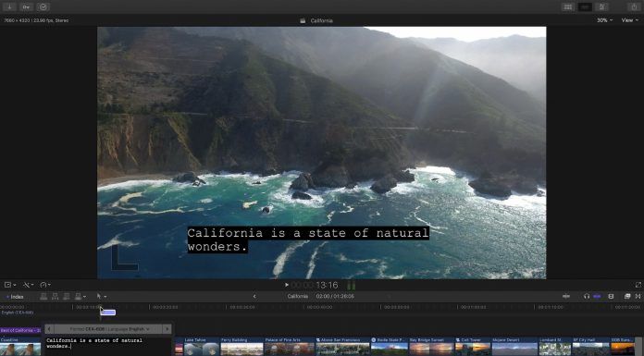Screen dimensions: 644x356
Task: Open the Enhancements wand pop-up menu
Action: click(x=28, y=285)
